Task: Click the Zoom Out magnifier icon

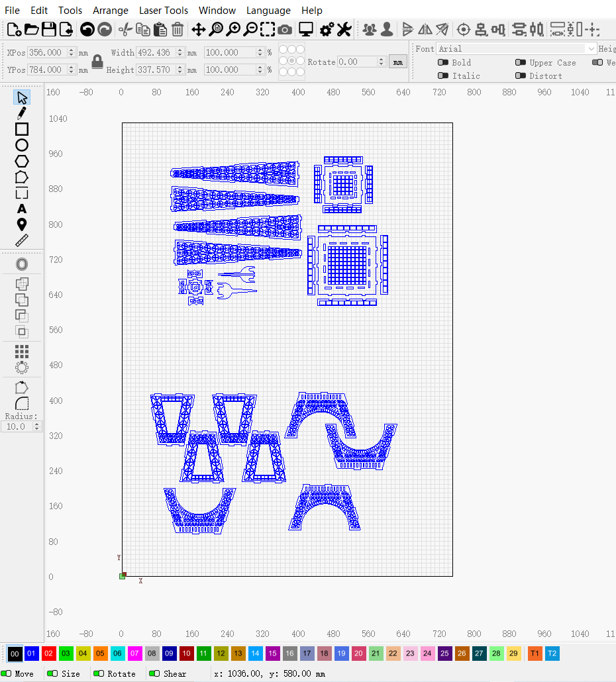Action: coord(250,30)
